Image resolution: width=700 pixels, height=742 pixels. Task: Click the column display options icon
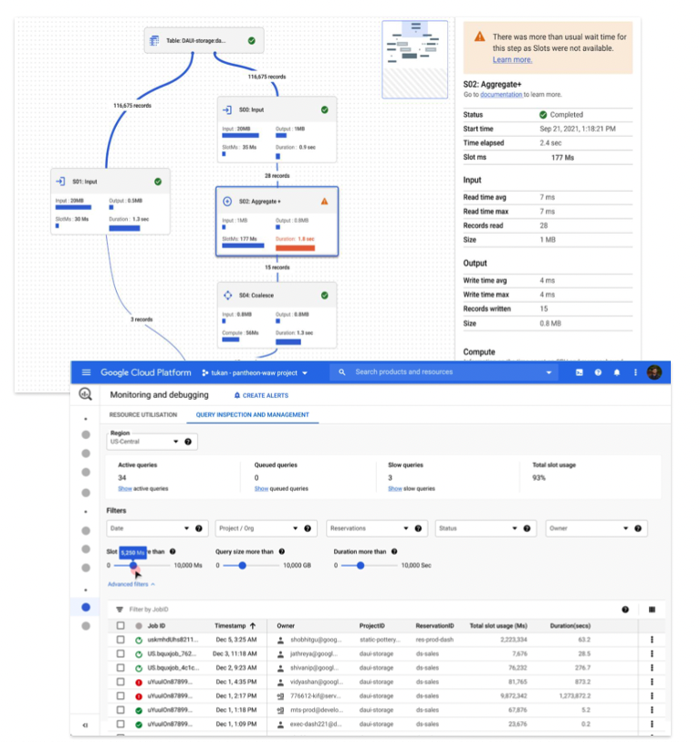point(652,609)
